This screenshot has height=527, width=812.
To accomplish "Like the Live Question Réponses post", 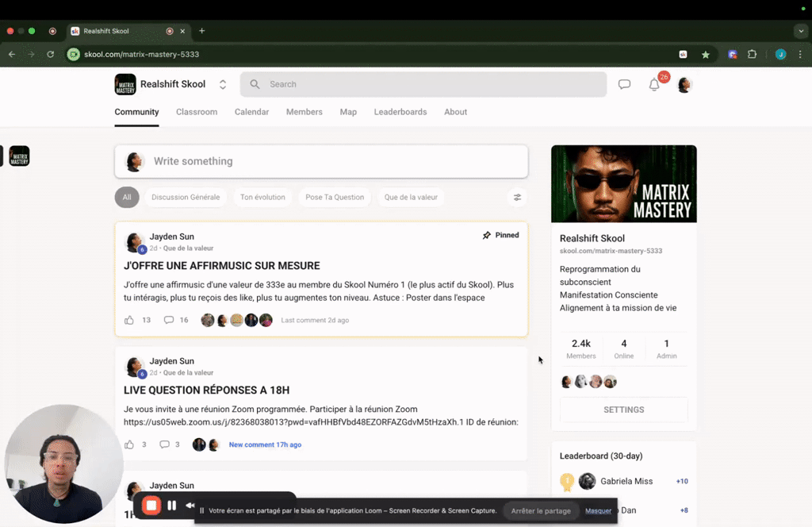I will click(x=129, y=444).
